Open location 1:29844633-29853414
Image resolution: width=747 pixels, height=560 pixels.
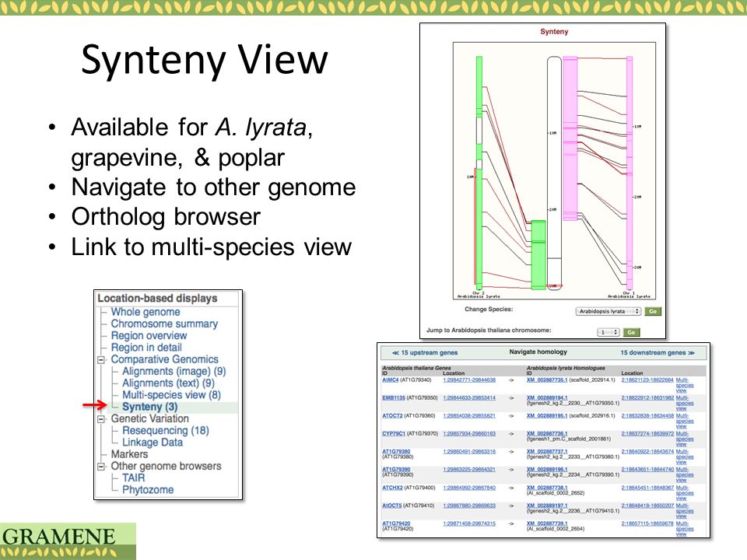[x=469, y=397]
